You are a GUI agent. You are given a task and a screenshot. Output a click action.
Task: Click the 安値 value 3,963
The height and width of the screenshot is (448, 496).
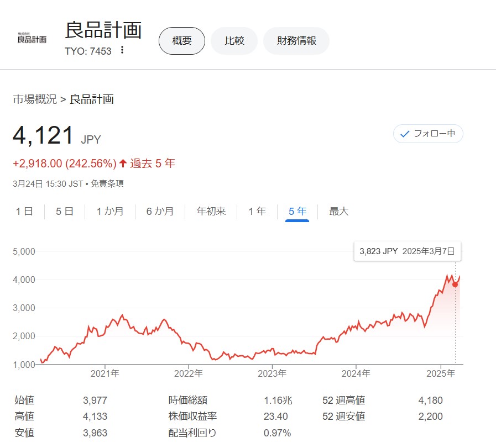click(x=95, y=433)
